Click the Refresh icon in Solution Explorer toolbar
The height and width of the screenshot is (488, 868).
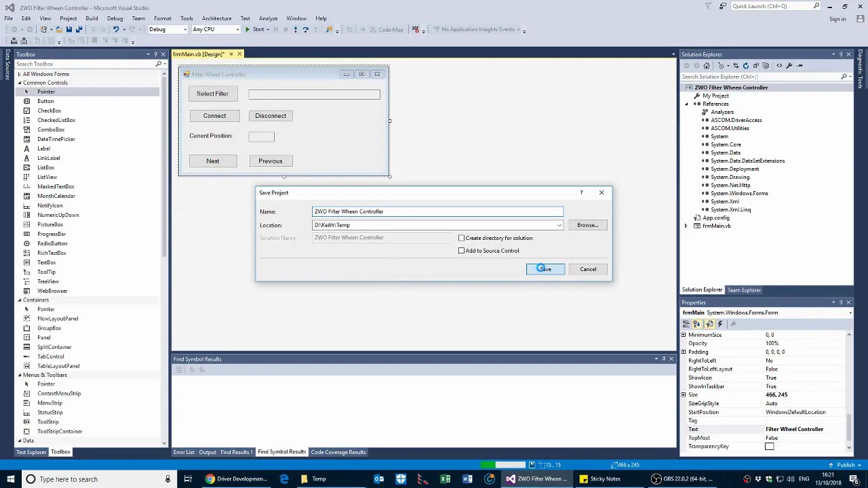point(746,66)
